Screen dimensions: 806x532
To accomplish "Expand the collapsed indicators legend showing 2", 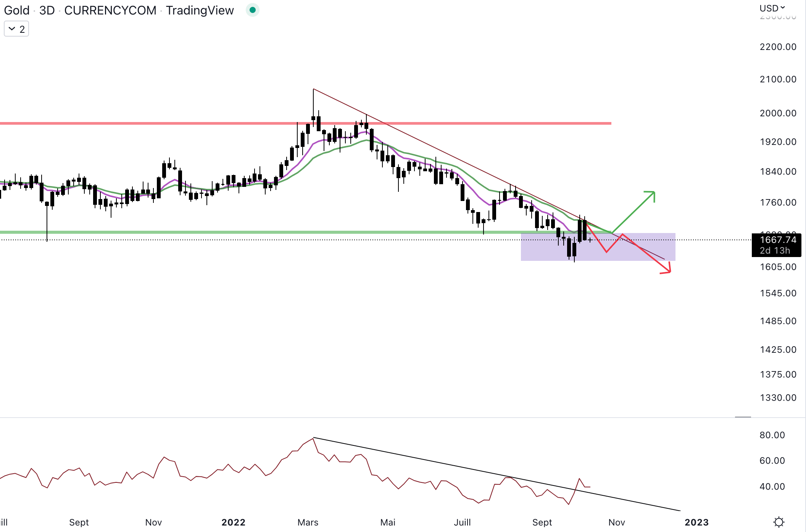I will 16,29.
